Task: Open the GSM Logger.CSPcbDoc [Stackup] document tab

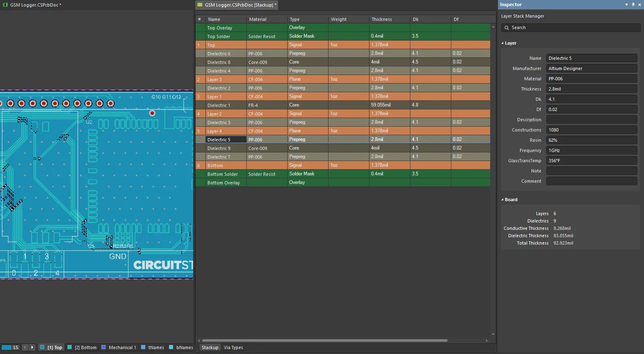Action: point(237,5)
